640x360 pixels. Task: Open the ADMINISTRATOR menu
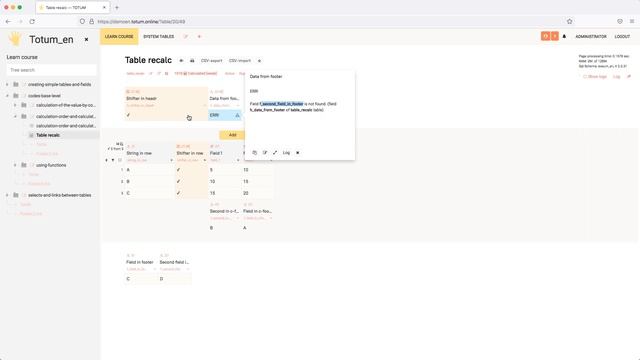591,37
